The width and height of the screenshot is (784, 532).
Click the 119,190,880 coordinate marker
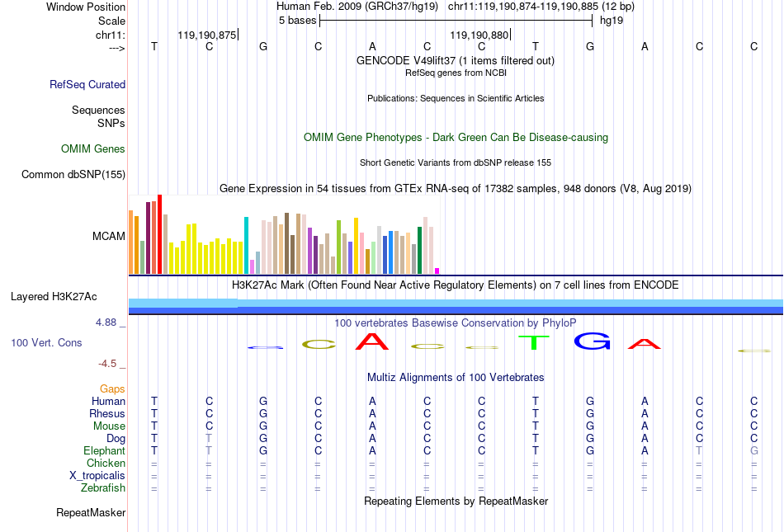(x=479, y=35)
